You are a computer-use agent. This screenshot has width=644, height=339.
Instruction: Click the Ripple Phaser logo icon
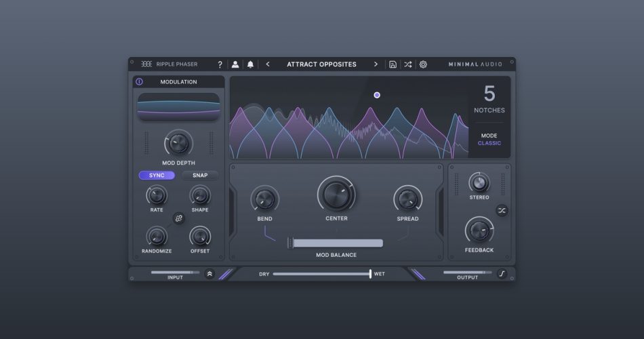[x=146, y=64]
